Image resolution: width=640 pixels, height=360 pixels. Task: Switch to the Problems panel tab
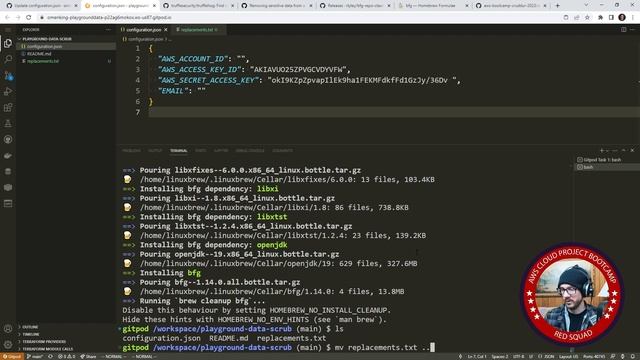click(131, 151)
